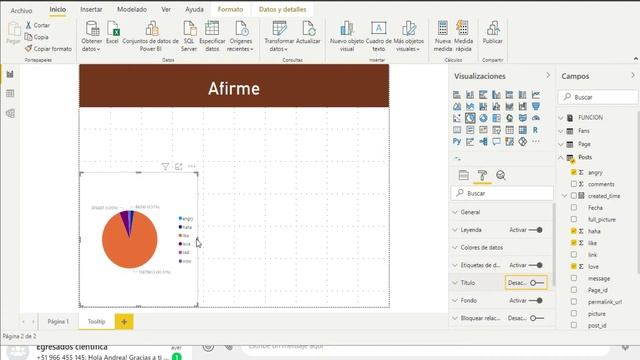640x360 pixels.
Task: Uncheck the like field
Action: [x=573, y=243]
